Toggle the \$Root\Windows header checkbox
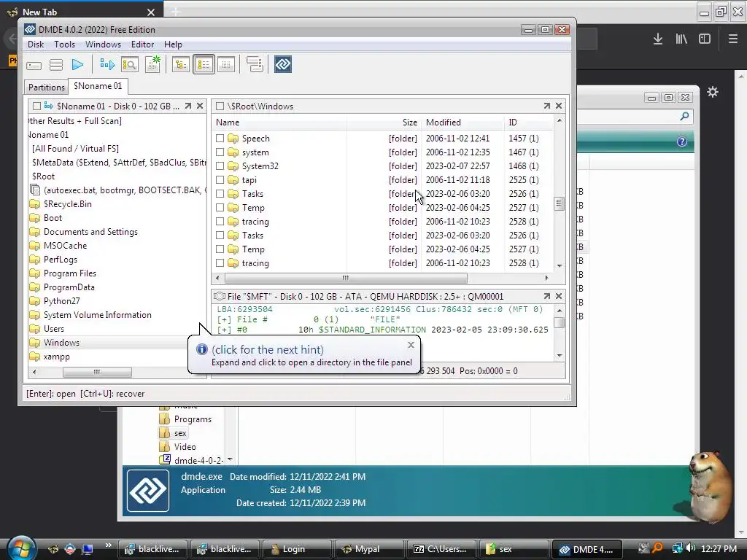Screen dimensions: 747x560 coord(220,106)
